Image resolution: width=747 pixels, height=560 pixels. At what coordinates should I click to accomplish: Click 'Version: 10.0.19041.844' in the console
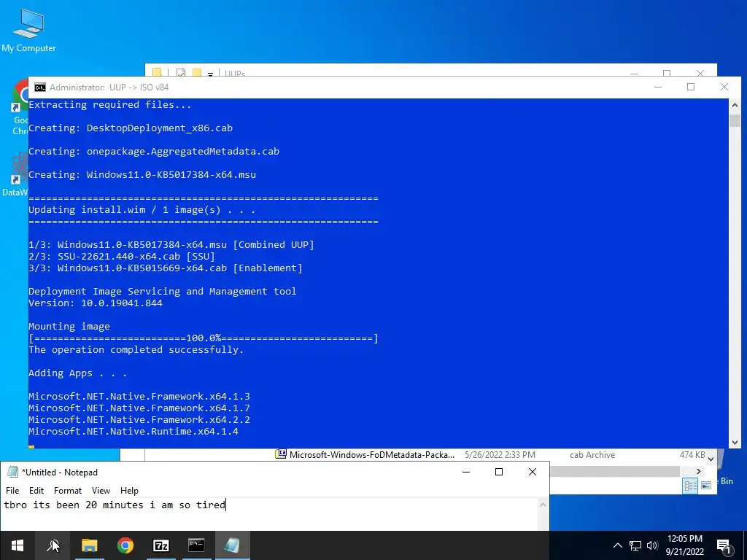[96, 303]
